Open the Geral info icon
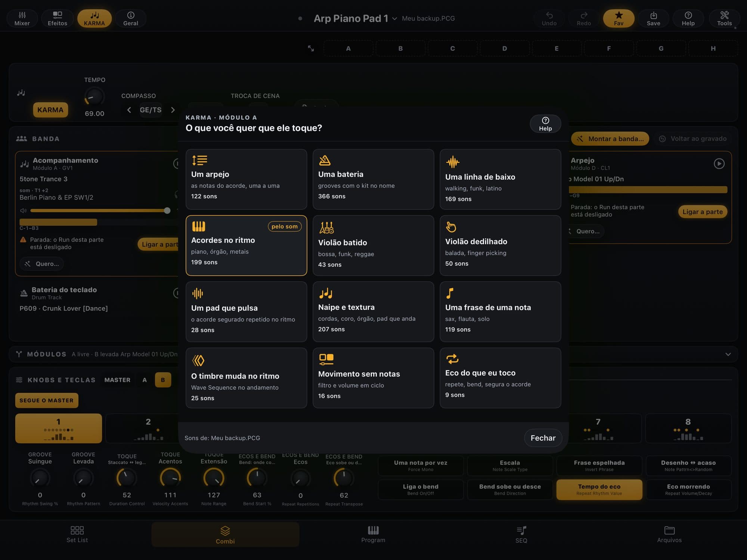Screen dimensions: 747x560 pos(131,18)
